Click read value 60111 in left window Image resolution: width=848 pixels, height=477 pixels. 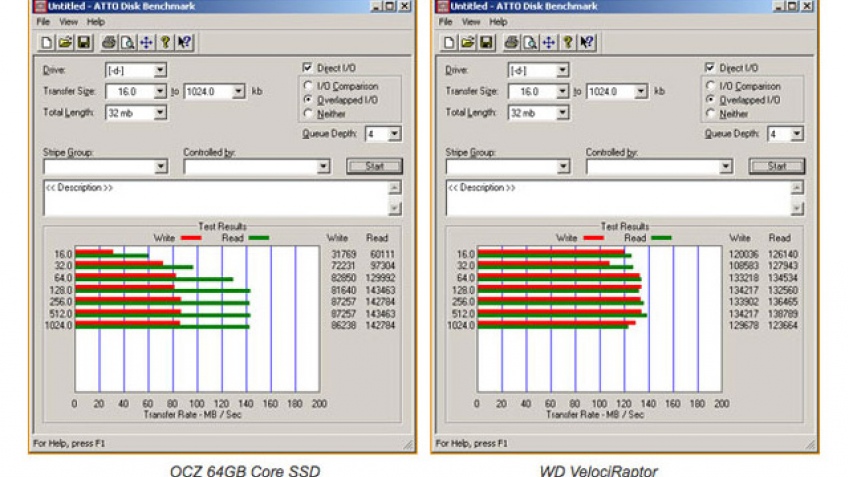click(382, 254)
